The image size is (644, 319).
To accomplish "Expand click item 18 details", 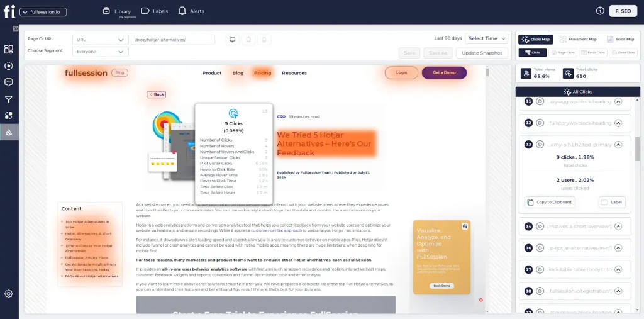I will pyautogui.click(x=618, y=291).
